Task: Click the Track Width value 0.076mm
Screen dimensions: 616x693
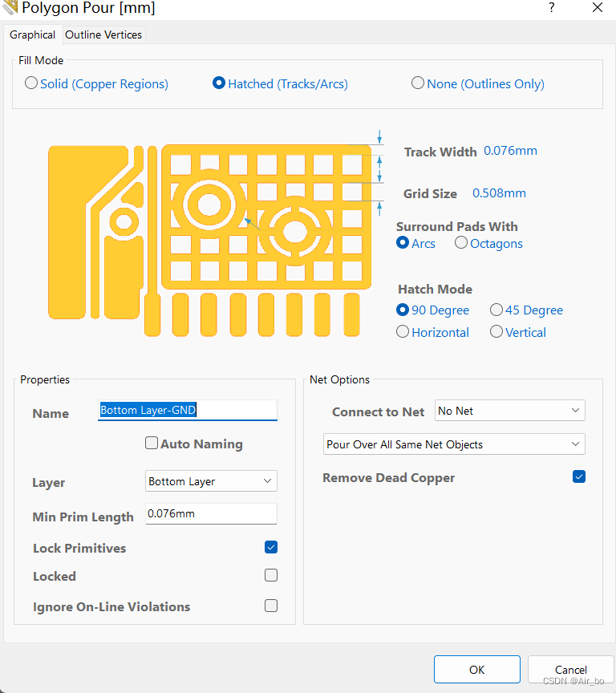Action: tap(510, 151)
